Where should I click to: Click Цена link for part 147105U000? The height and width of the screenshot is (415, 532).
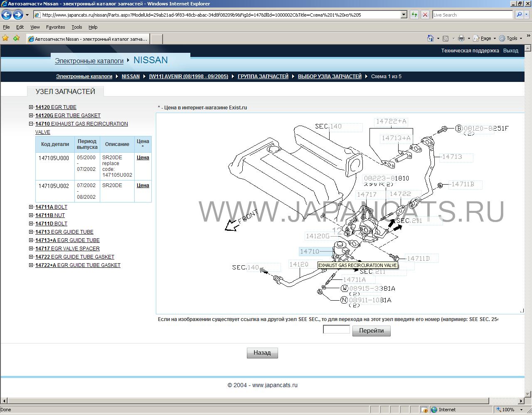(143, 158)
